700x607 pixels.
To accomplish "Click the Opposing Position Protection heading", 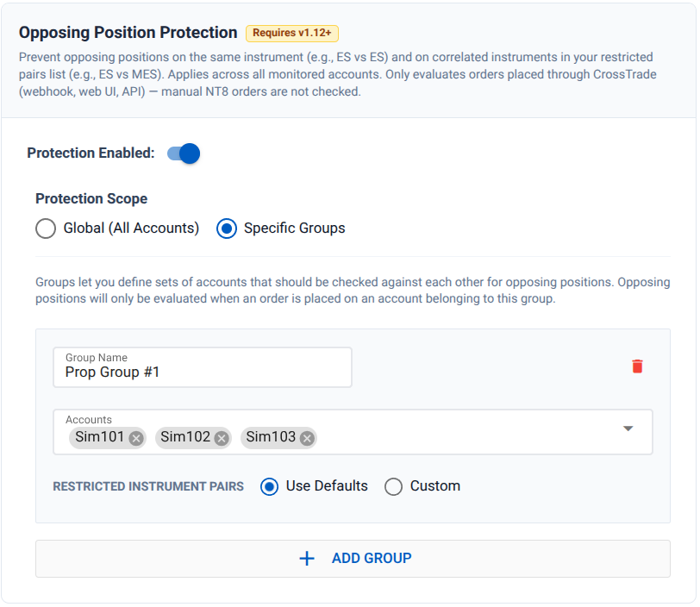I will 128,32.
